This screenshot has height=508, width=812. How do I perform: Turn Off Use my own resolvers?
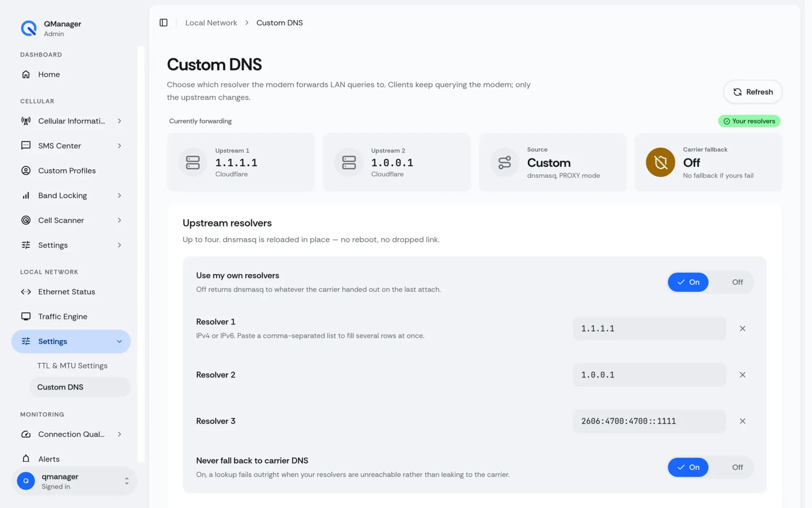737,282
